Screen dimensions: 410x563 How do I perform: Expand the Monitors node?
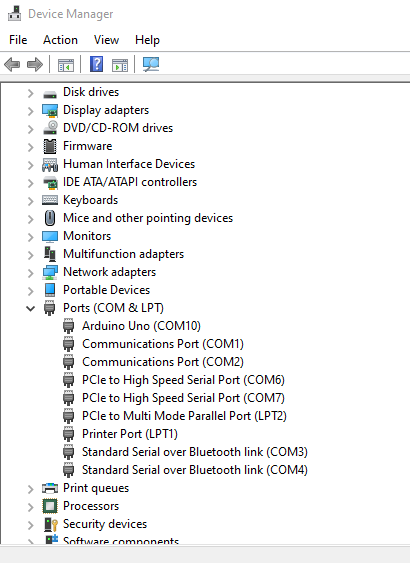point(31,237)
